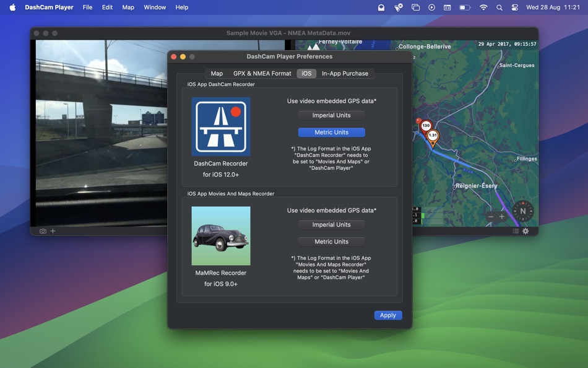Open the Apple menu
The width and height of the screenshot is (588, 368).
click(12, 7)
